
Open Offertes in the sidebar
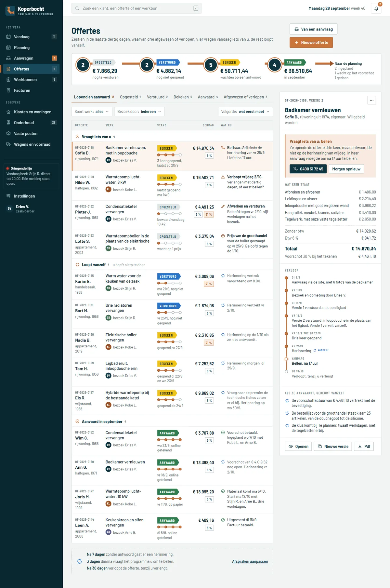click(31, 69)
